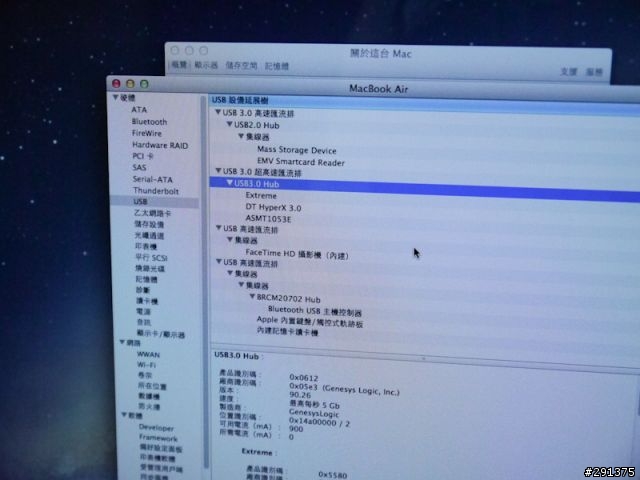The height and width of the screenshot is (480, 640).
Task: Click the sidebar vertical scrollbar
Action: tap(204, 282)
